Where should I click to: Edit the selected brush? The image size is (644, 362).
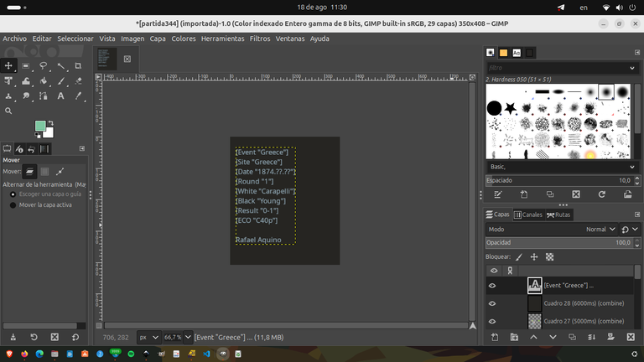(498, 194)
